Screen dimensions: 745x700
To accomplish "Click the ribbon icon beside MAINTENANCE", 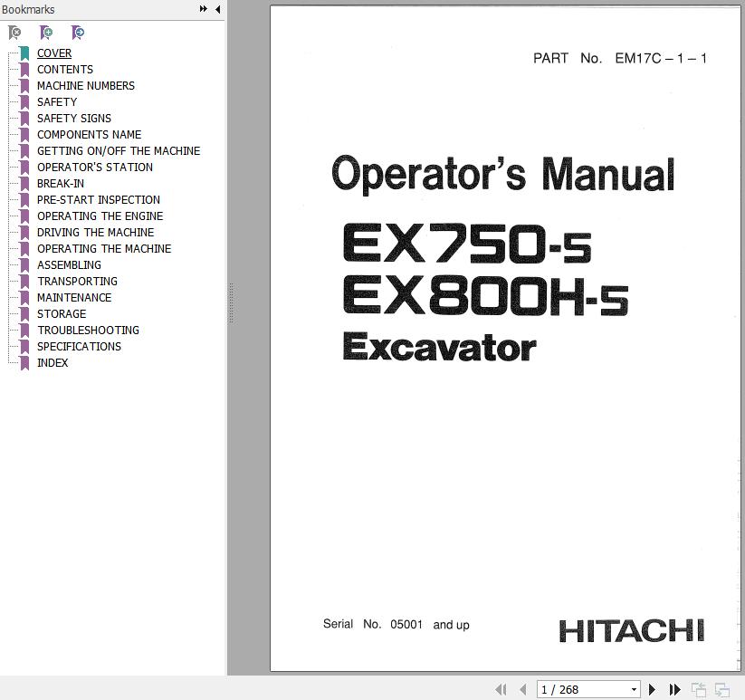I will 24,298.
